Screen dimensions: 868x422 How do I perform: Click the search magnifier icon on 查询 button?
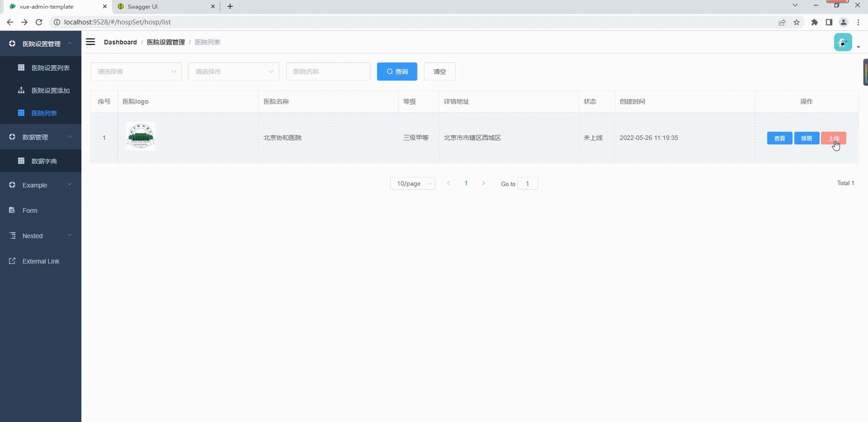point(390,72)
